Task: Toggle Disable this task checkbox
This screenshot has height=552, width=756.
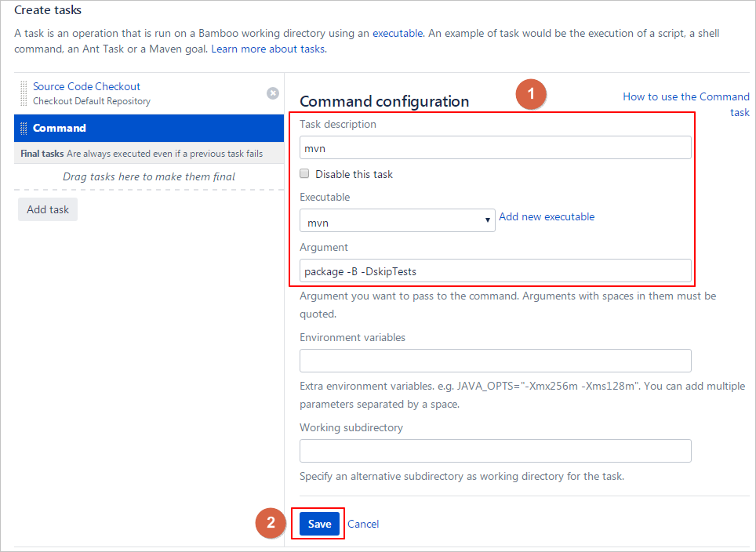Action: (x=304, y=173)
